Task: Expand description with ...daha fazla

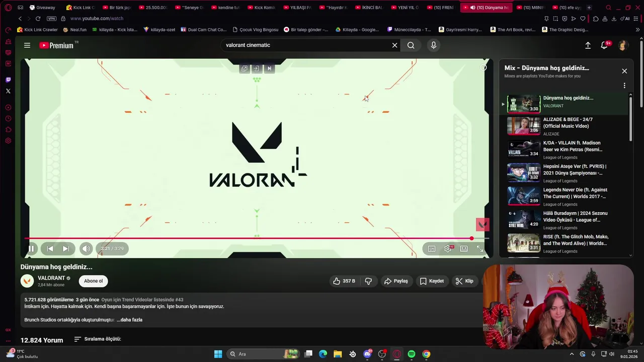Action: (x=129, y=320)
